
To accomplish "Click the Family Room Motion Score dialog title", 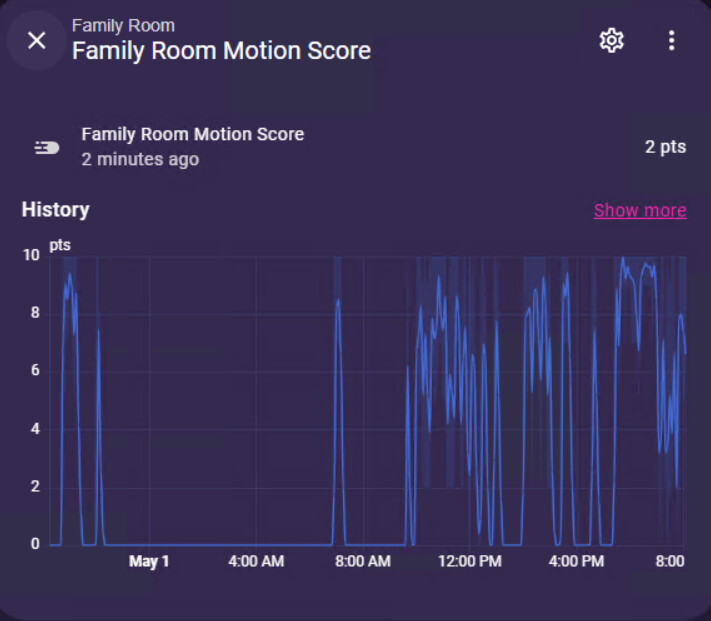I will coord(221,51).
